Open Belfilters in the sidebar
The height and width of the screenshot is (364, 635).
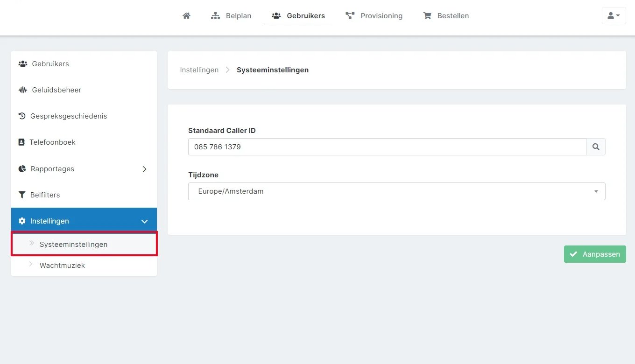[84, 195]
